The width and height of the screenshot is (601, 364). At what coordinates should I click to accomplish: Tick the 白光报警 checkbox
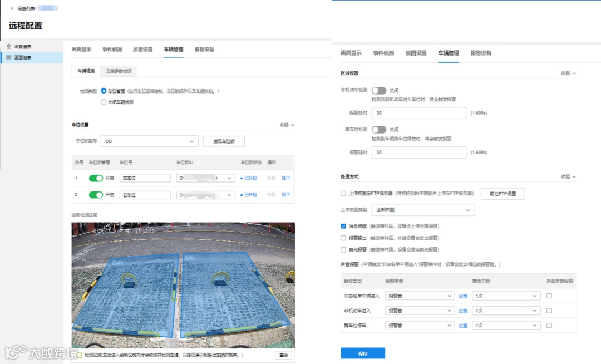click(343, 249)
